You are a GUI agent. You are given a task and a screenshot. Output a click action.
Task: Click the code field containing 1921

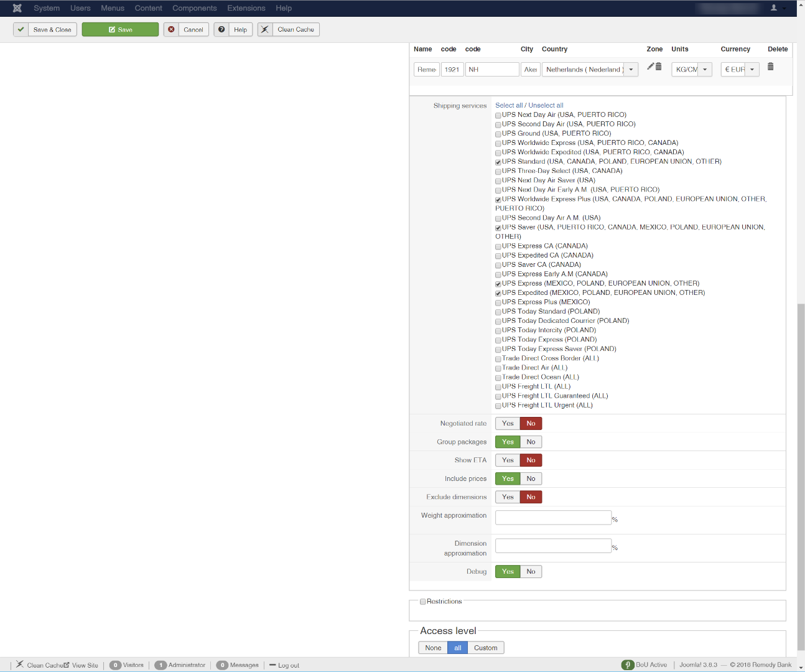452,70
